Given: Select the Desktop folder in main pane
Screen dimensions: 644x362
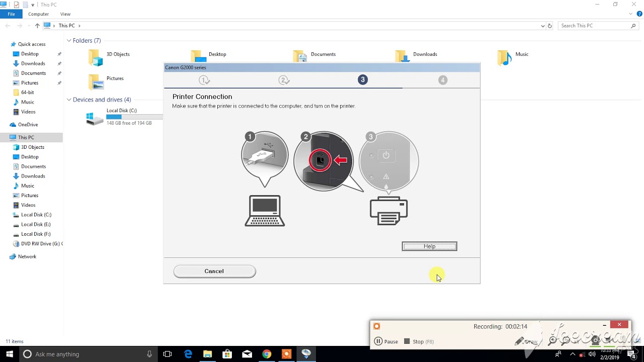Looking at the screenshot, I should click(209, 57).
